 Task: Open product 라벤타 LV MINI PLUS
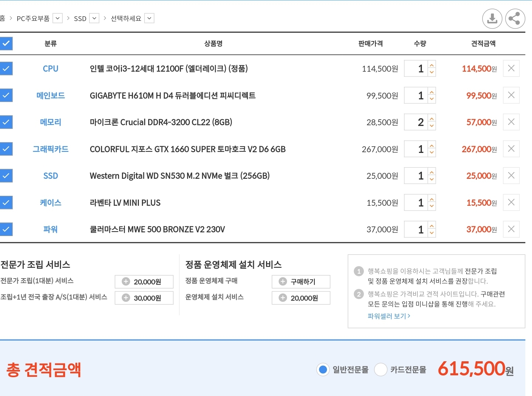(125, 203)
